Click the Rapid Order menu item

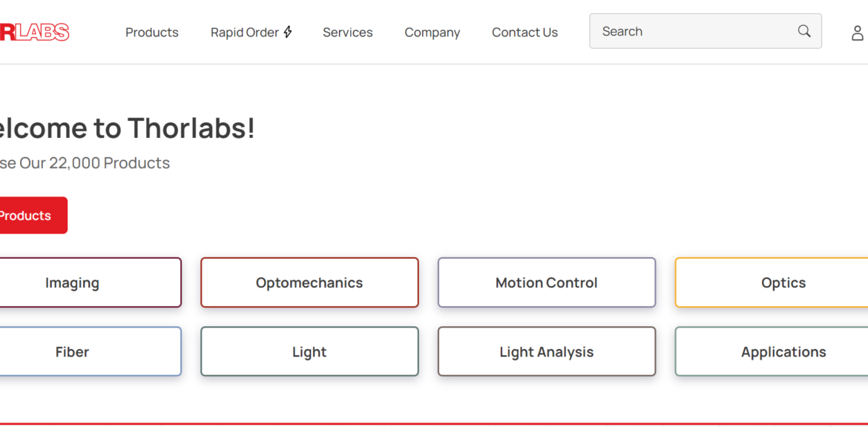pos(245,33)
